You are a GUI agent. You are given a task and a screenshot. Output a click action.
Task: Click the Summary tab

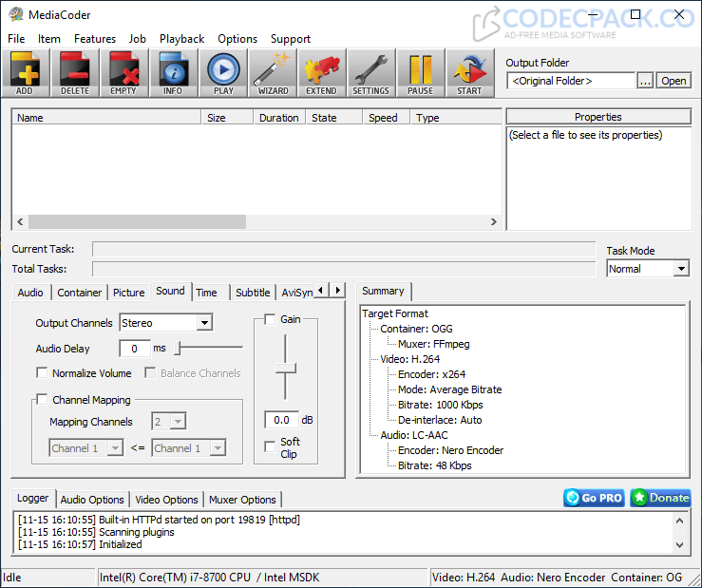point(383,291)
